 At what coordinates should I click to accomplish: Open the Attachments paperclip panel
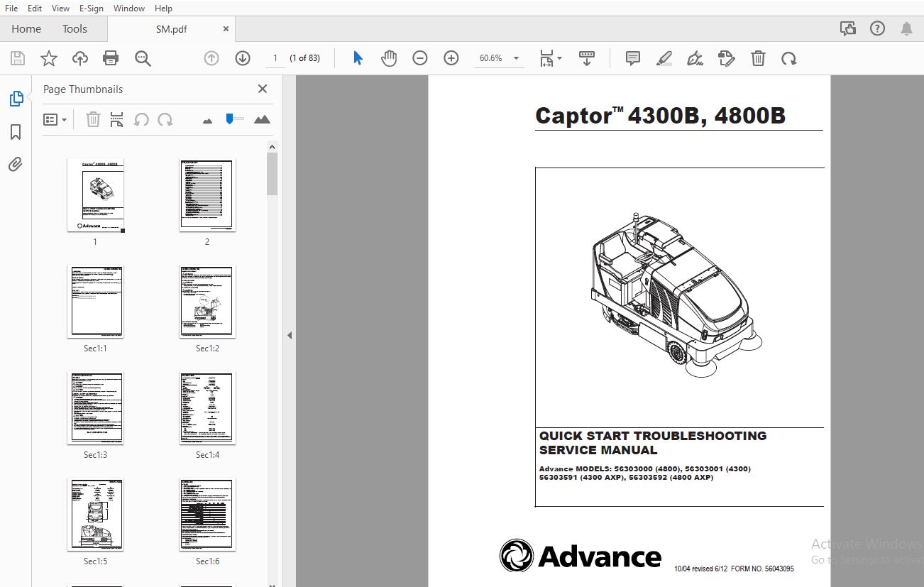click(16, 165)
